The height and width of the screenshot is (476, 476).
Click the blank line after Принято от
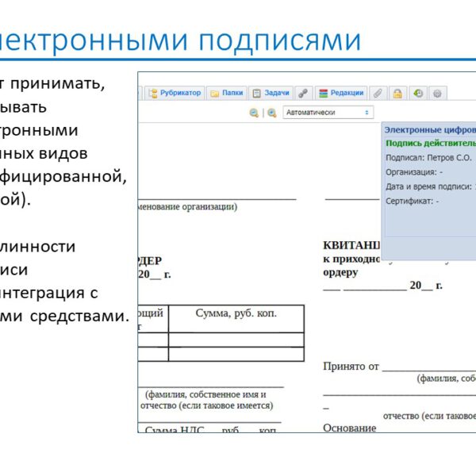[x=428, y=368]
